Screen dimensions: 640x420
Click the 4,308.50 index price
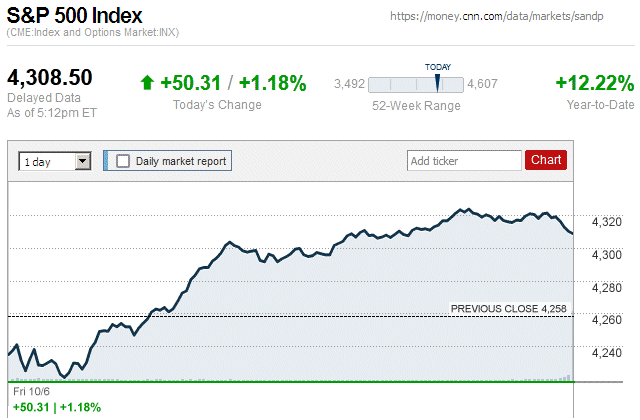coord(50,77)
